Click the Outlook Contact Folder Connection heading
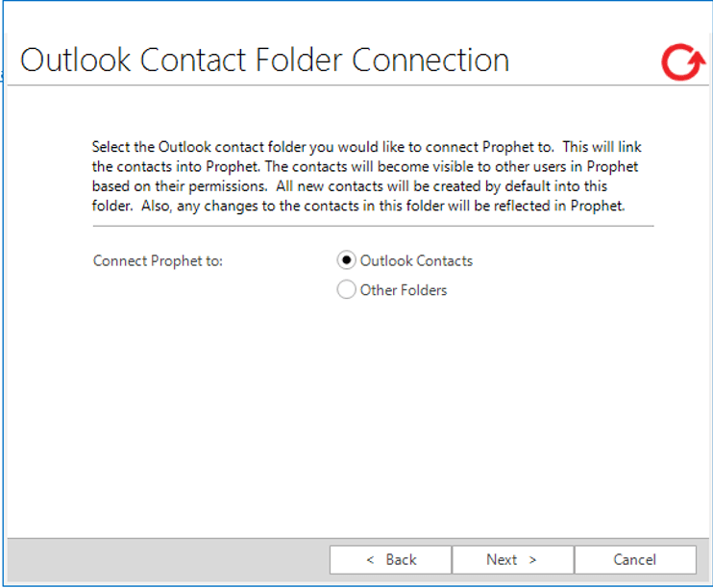Image resolution: width=713 pixels, height=588 pixels. coord(264,60)
